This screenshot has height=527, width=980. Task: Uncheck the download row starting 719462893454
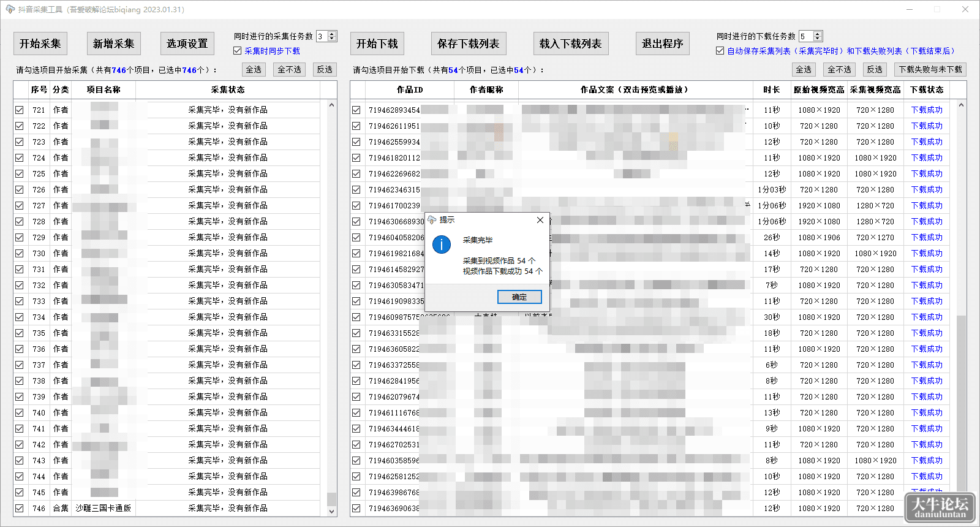pos(356,110)
